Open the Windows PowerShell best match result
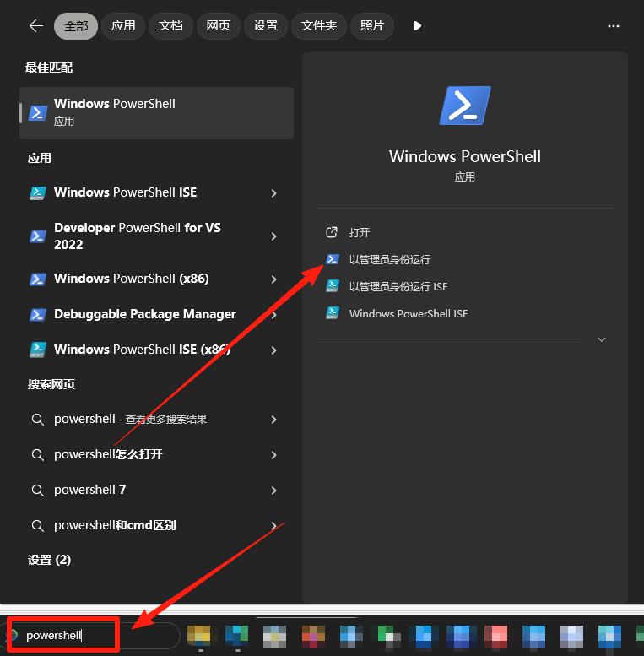 156,113
